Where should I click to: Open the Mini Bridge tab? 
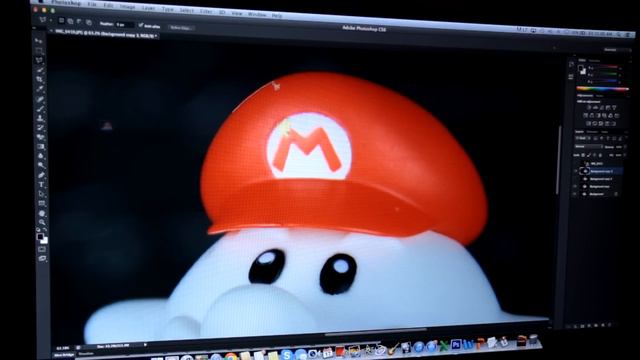64,355
